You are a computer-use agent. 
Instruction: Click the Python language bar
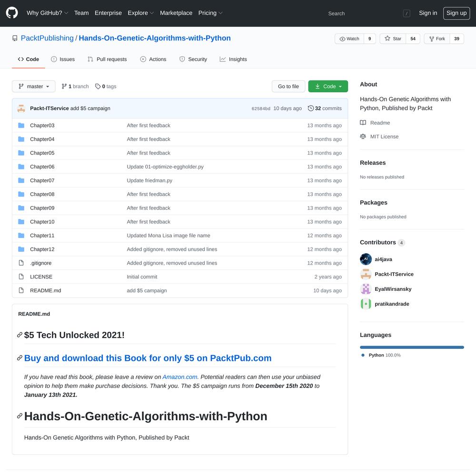coord(412,347)
